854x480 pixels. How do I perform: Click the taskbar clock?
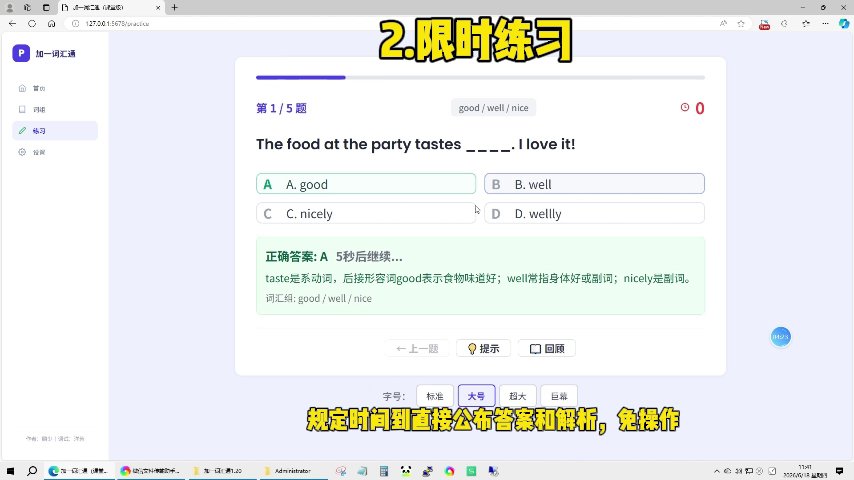pyautogui.click(x=805, y=471)
